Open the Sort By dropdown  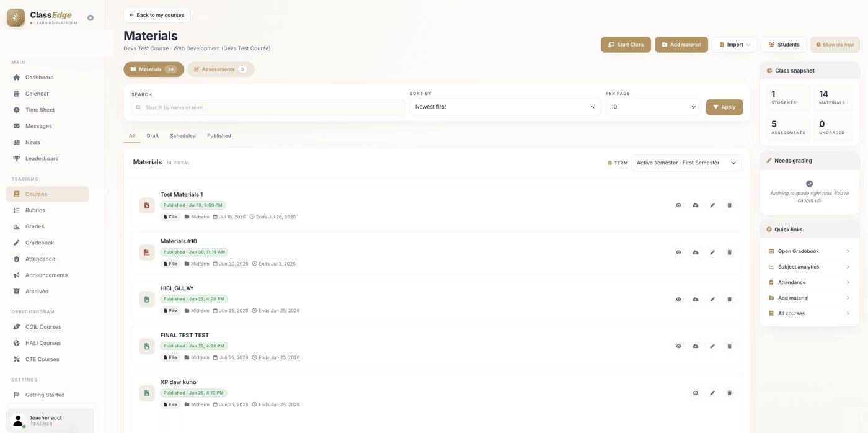[x=505, y=107]
